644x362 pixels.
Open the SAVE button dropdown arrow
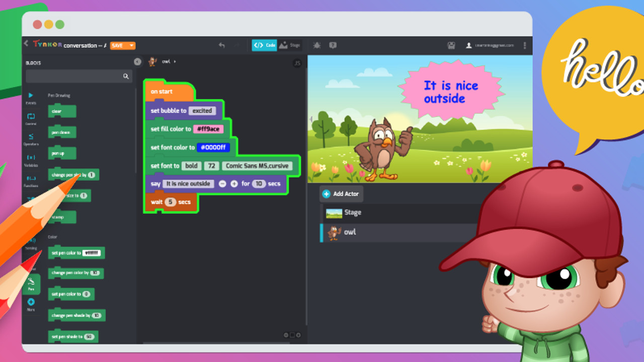click(x=132, y=45)
